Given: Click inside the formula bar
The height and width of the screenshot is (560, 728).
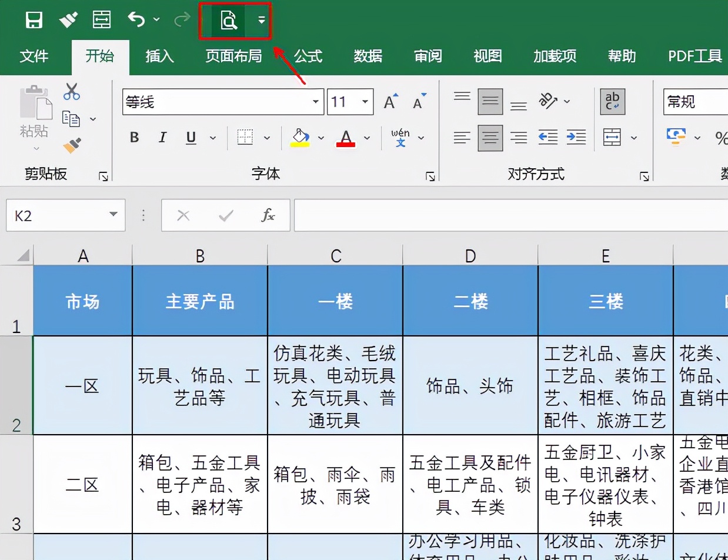Looking at the screenshot, I should (x=511, y=215).
